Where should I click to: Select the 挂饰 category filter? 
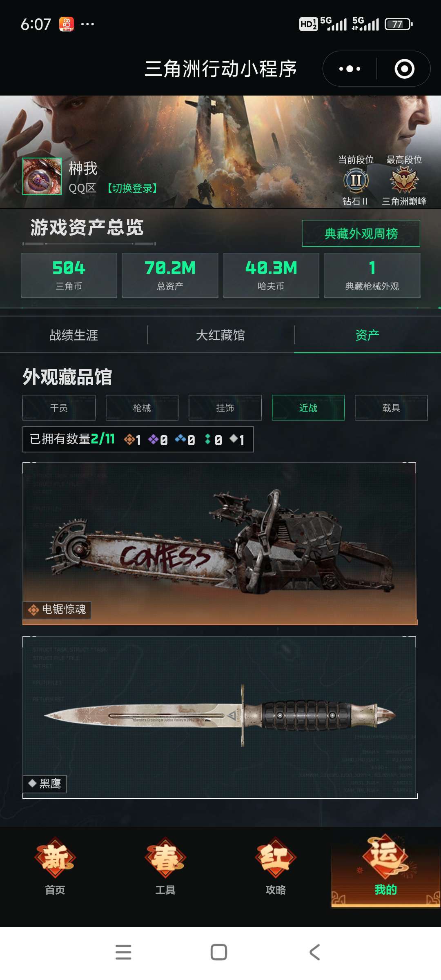pos(225,408)
